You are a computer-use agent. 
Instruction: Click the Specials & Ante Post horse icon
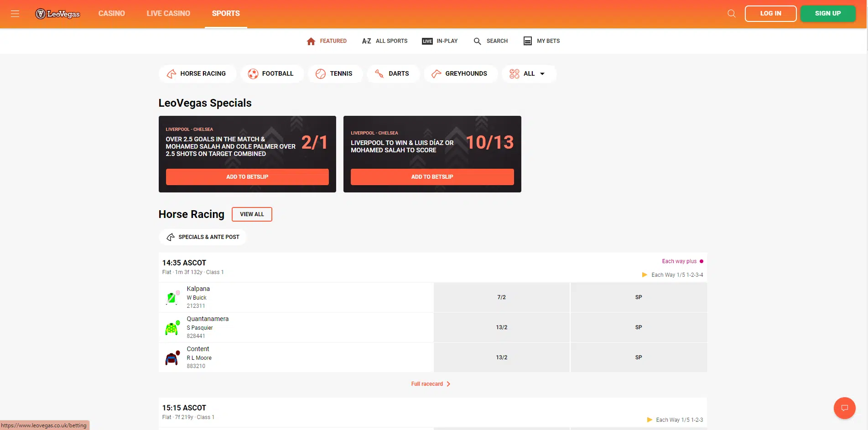(171, 237)
